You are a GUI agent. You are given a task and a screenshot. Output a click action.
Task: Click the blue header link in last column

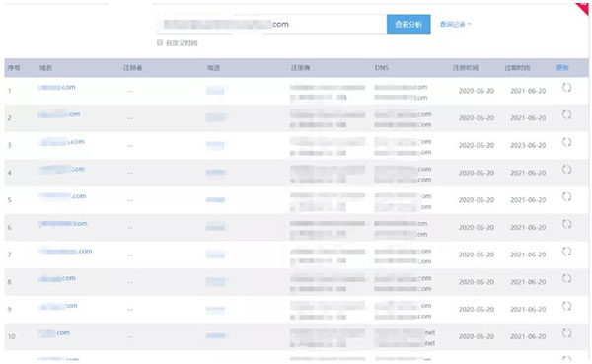point(562,68)
